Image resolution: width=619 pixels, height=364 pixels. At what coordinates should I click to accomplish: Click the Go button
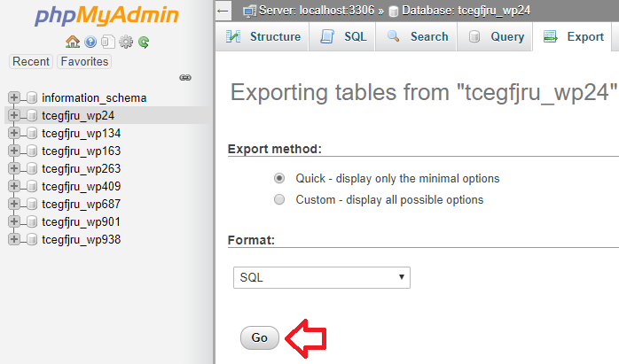pos(260,338)
